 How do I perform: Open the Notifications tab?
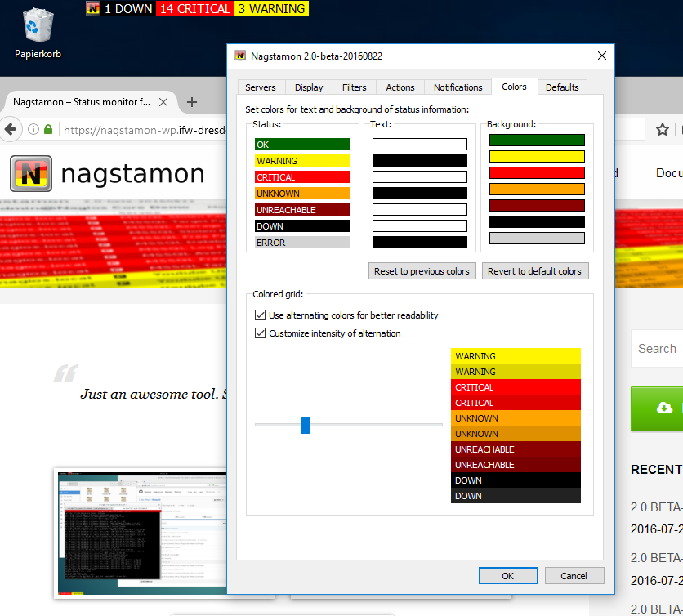point(458,87)
